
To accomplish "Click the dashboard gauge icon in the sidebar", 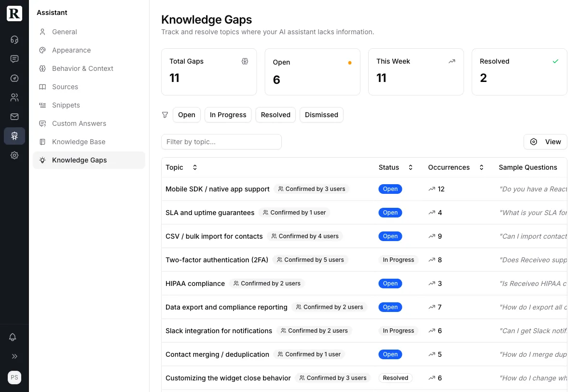I will pyautogui.click(x=14, y=78).
